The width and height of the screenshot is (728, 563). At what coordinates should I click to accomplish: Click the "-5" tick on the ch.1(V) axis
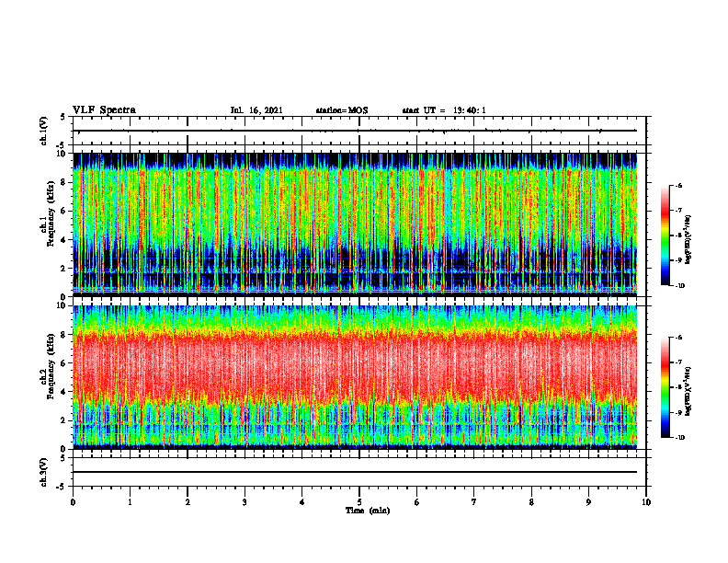(x=63, y=146)
